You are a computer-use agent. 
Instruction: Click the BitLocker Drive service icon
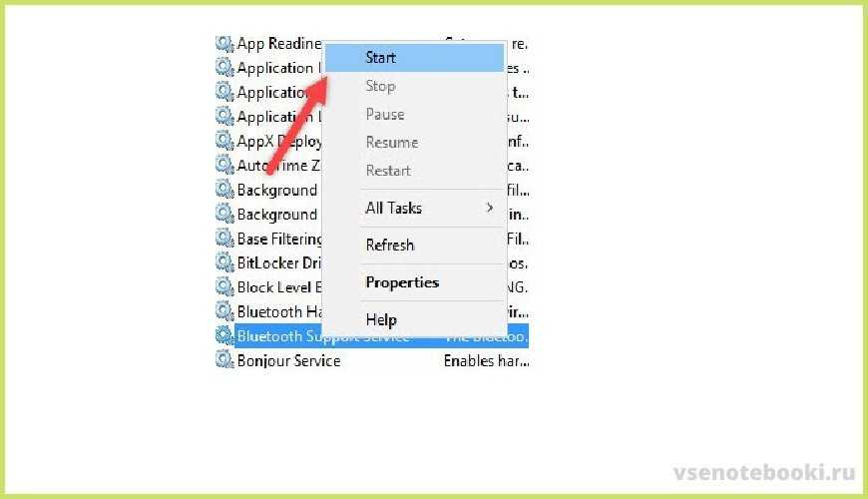[x=224, y=262]
